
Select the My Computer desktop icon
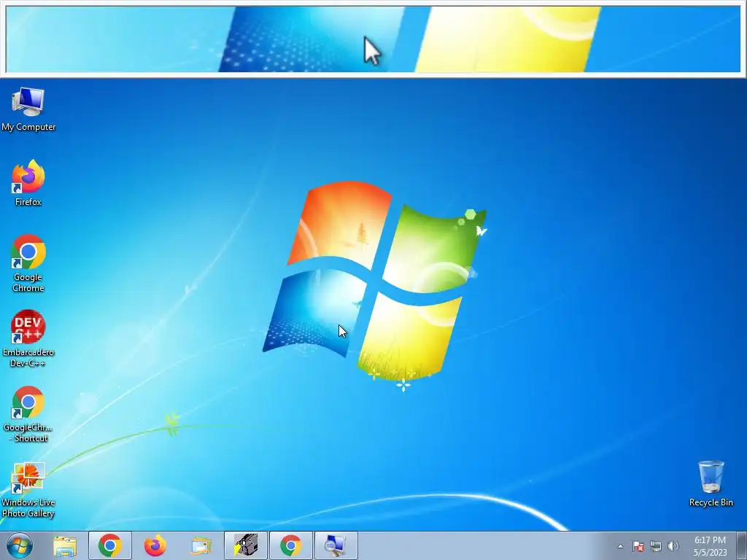pos(28,109)
